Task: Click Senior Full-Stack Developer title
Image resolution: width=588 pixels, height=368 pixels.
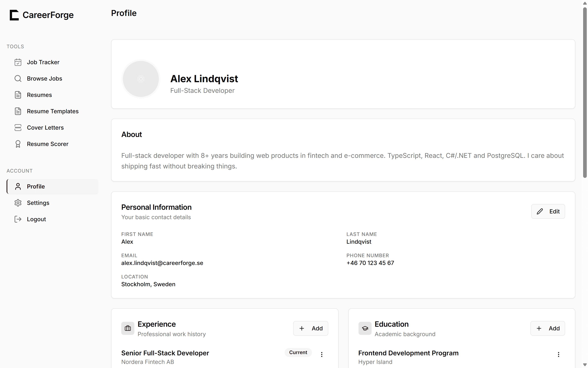Action: click(165, 353)
